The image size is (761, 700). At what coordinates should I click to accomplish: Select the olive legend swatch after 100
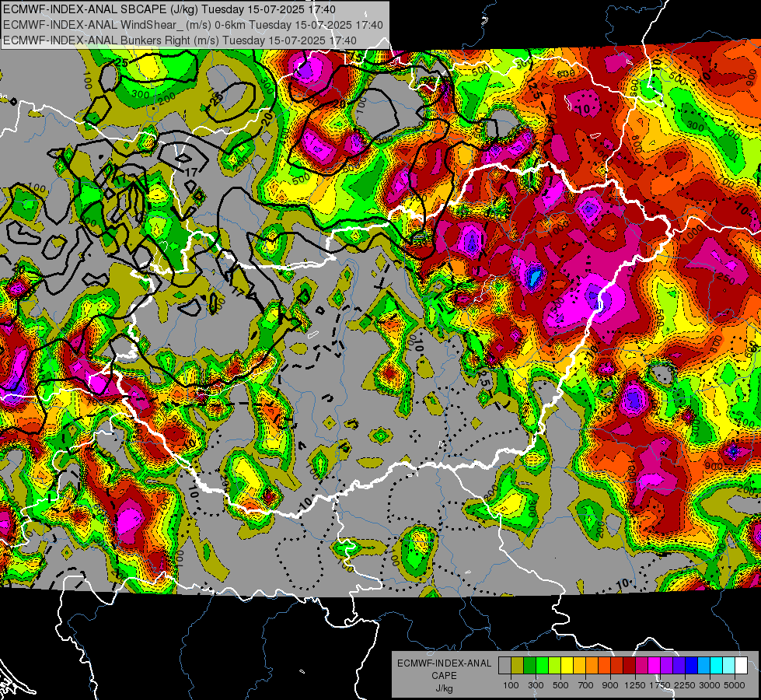click(518, 665)
